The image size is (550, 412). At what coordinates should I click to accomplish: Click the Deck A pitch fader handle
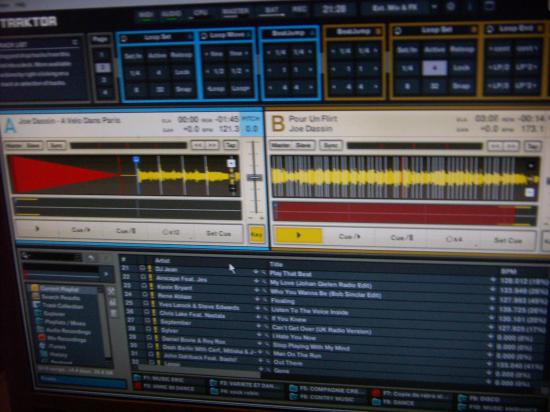(x=254, y=178)
